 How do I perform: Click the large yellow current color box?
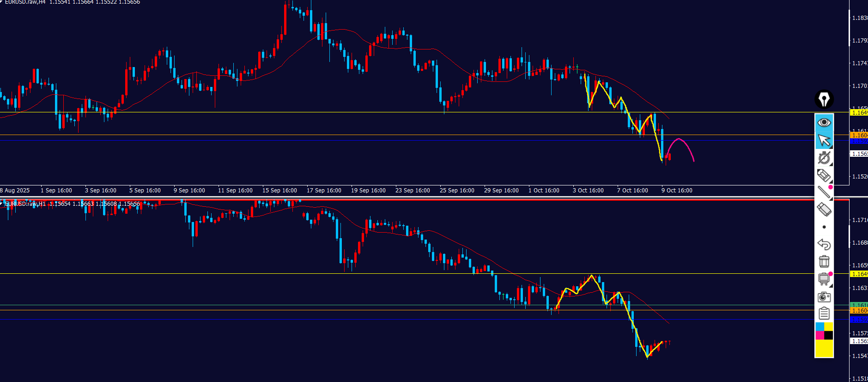point(824,348)
